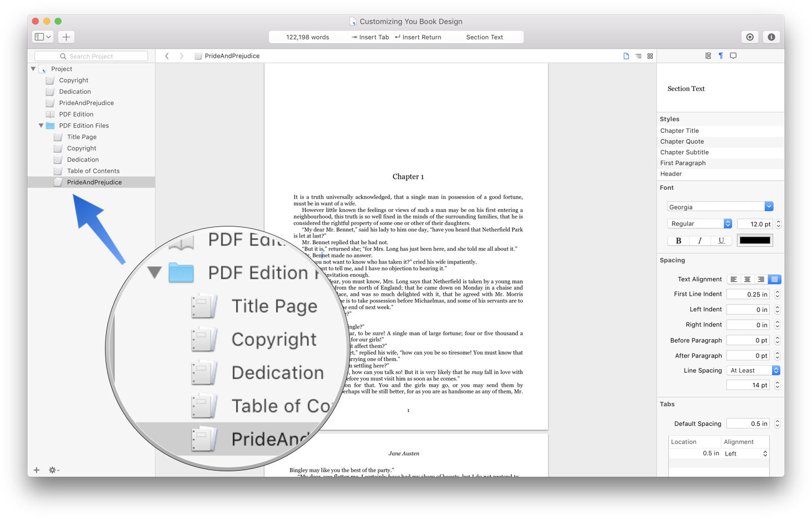
Task: Adjust the After Paragraph stepper
Action: tap(777, 356)
